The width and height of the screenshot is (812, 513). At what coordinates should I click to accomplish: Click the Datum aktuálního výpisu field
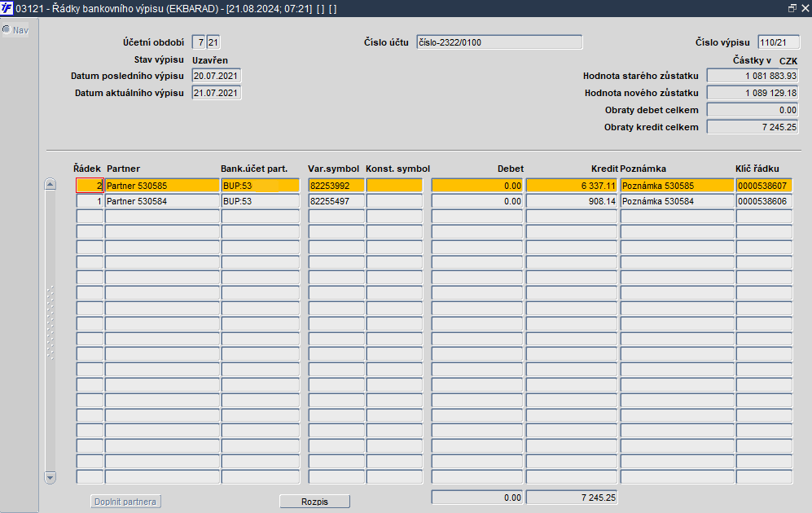tap(216, 93)
